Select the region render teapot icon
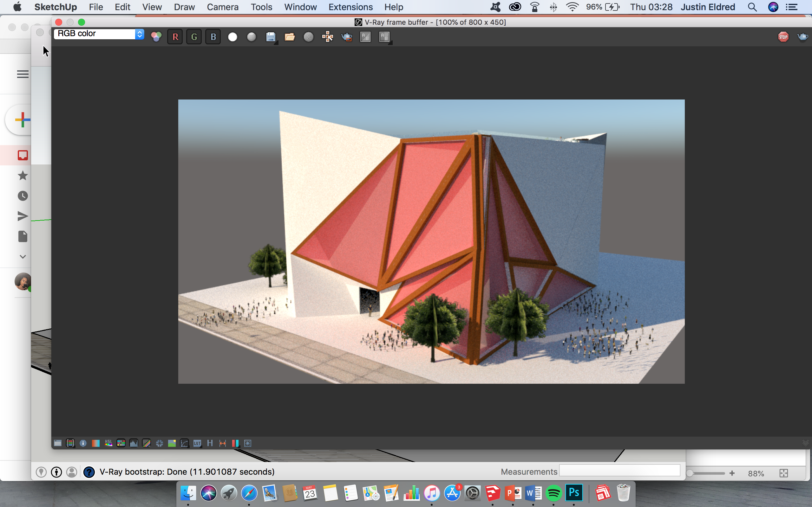 tap(347, 37)
